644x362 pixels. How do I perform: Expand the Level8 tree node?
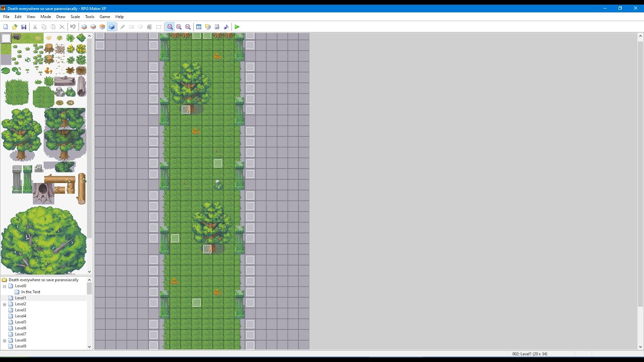pos(5,340)
